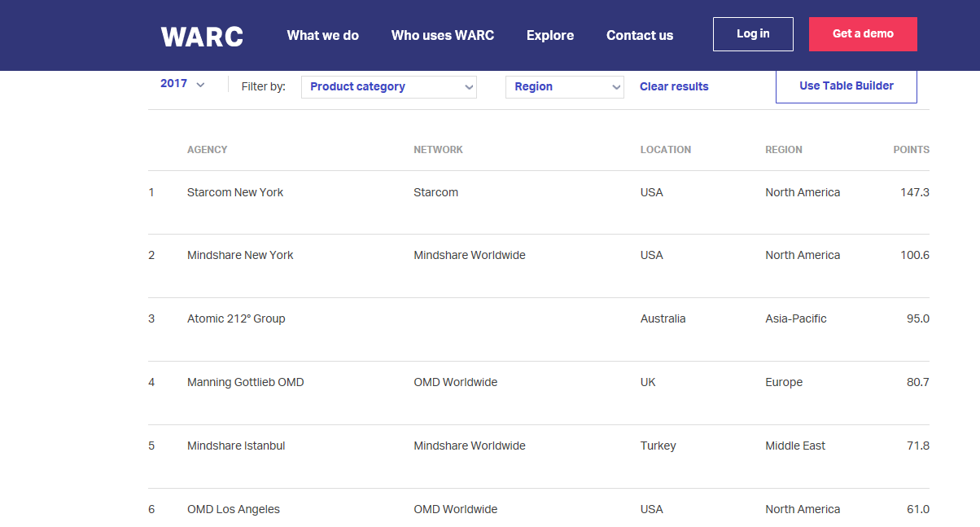
Task: Click the 95.0 points value
Action: click(918, 318)
